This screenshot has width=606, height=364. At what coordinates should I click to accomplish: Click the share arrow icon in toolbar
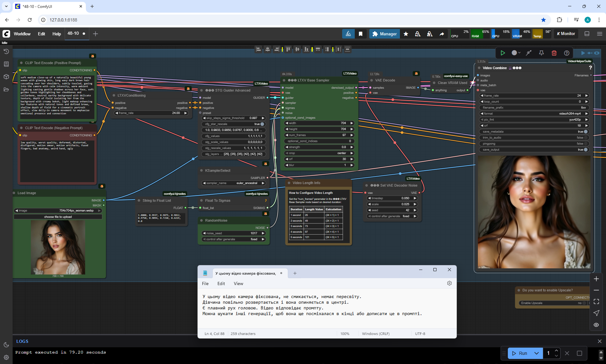pos(442,34)
